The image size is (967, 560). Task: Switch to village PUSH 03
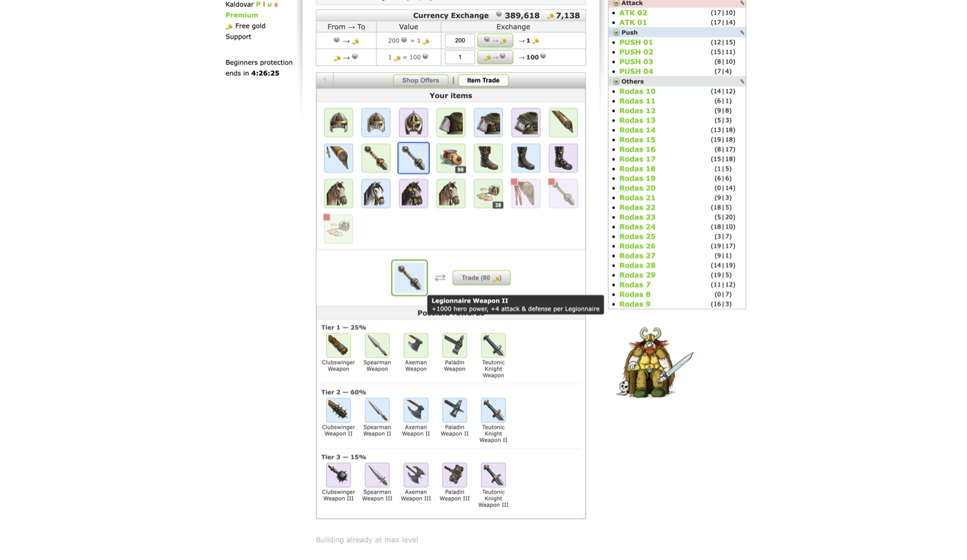click(636, 62)
